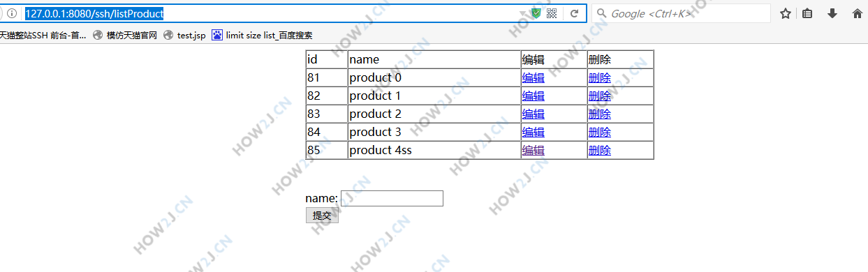
Task: Click globe icon of test.jsp bookmark
Action: pyautogui.click(x=168, y=35)
